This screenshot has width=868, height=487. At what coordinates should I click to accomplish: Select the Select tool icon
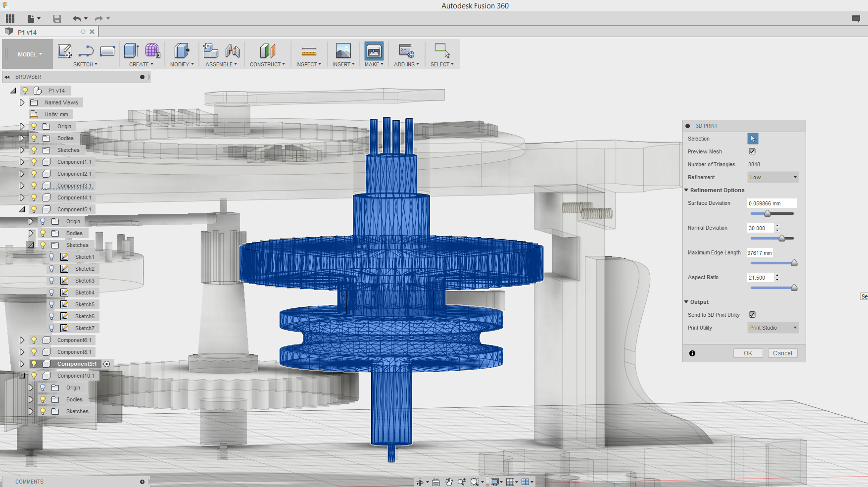[x=442, y=51]
